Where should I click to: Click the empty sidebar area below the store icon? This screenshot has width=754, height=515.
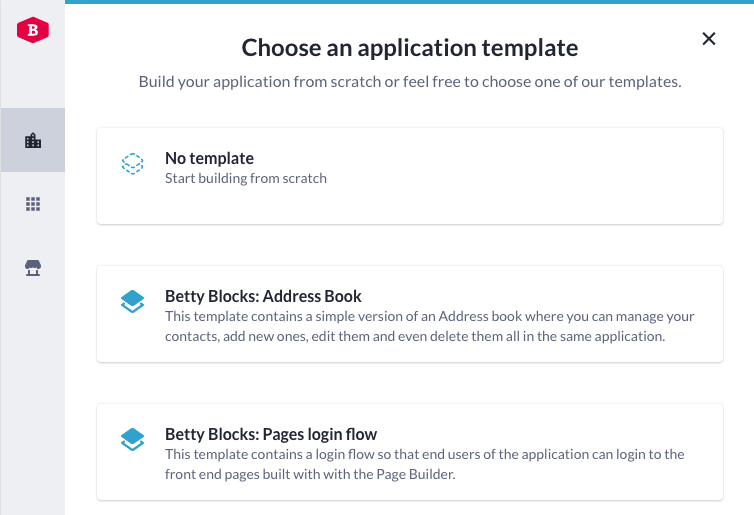click(x=33, y=400)
